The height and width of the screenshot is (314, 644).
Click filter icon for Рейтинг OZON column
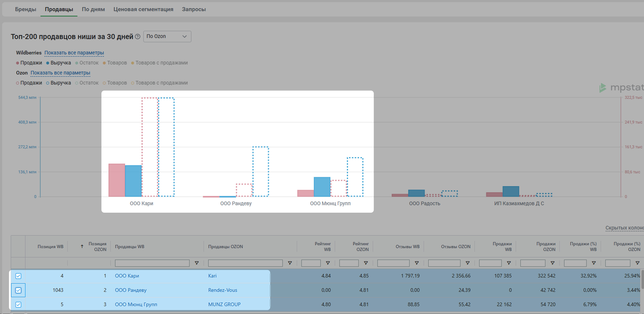click(366, 263)
